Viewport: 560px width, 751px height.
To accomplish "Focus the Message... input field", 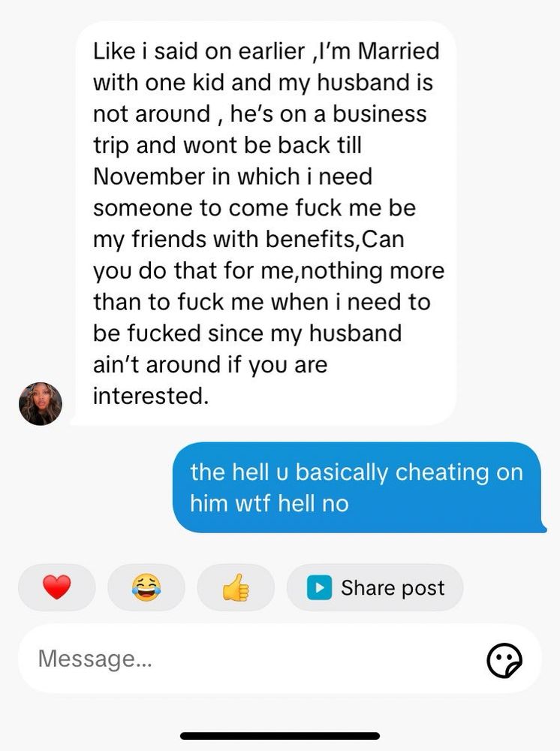I will coord(280,659).
